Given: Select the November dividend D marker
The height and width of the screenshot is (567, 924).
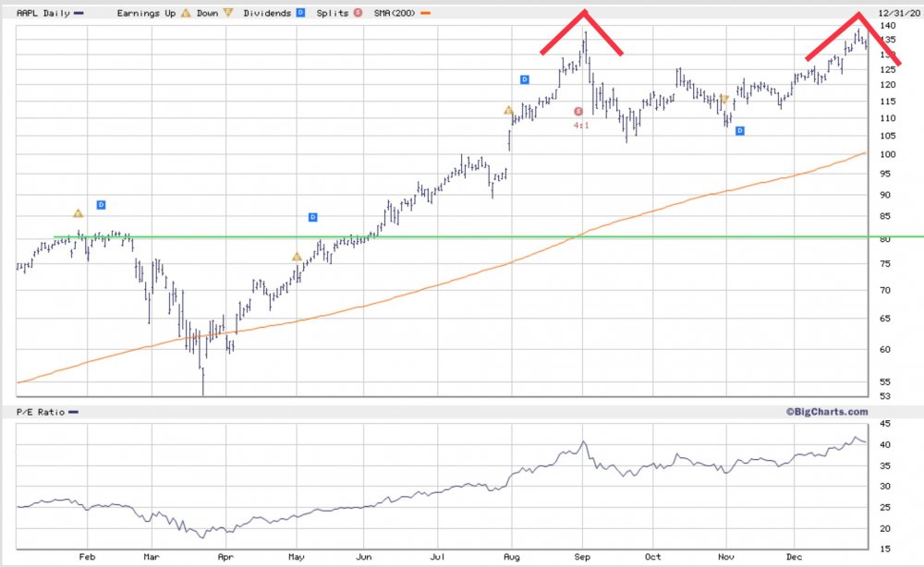Looking at the screenshot, I should [740, 131].
